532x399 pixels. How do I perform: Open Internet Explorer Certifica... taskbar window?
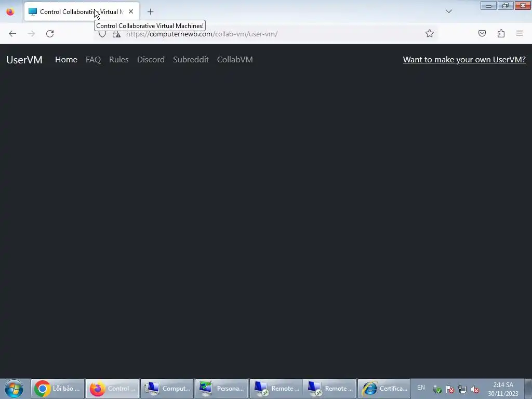pos(384,389)
